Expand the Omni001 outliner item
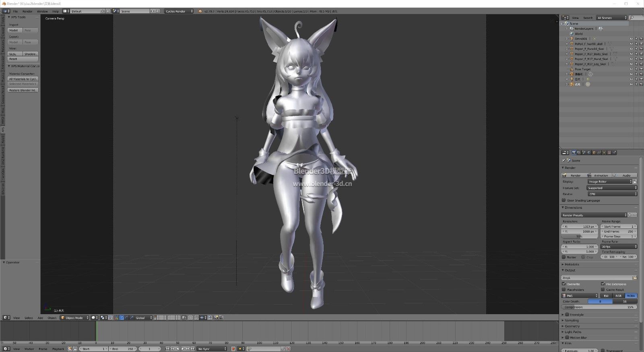The image size is (644, 352). (x=567, y=39)
